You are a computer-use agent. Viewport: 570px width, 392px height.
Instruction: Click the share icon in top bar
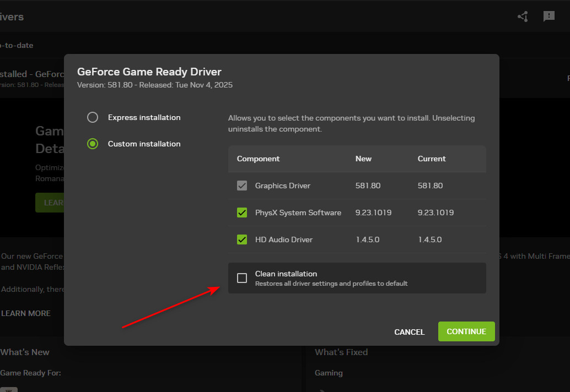coord(523,17)
